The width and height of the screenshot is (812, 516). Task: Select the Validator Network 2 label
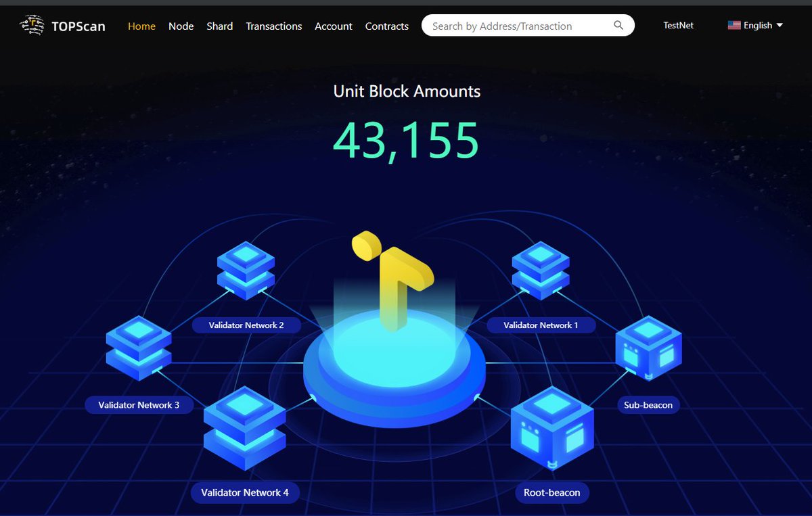click(x=246, y=325)
